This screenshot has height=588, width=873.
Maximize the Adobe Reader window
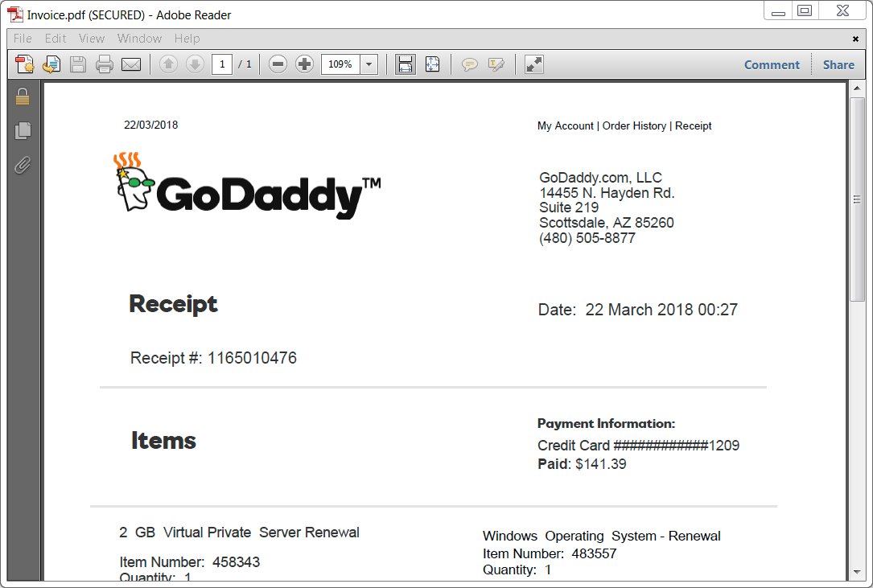click(x=805, y=11)
